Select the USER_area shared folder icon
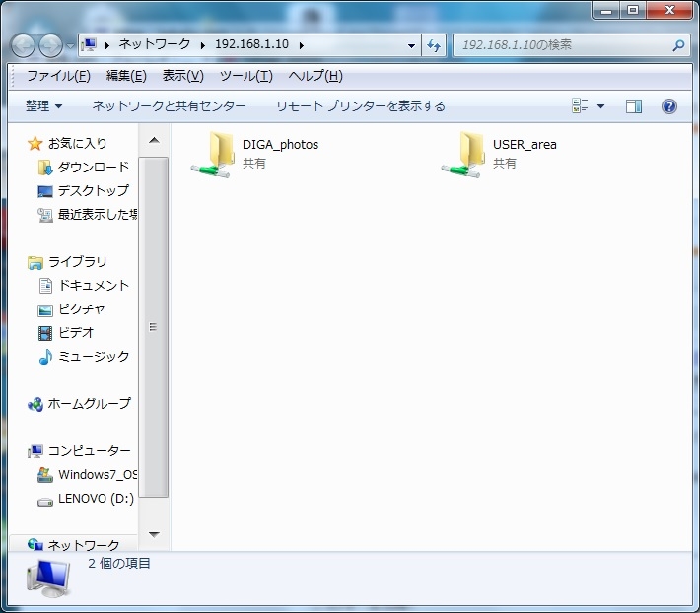This screenshot has height=613, width=700. [x=463, y=154]
